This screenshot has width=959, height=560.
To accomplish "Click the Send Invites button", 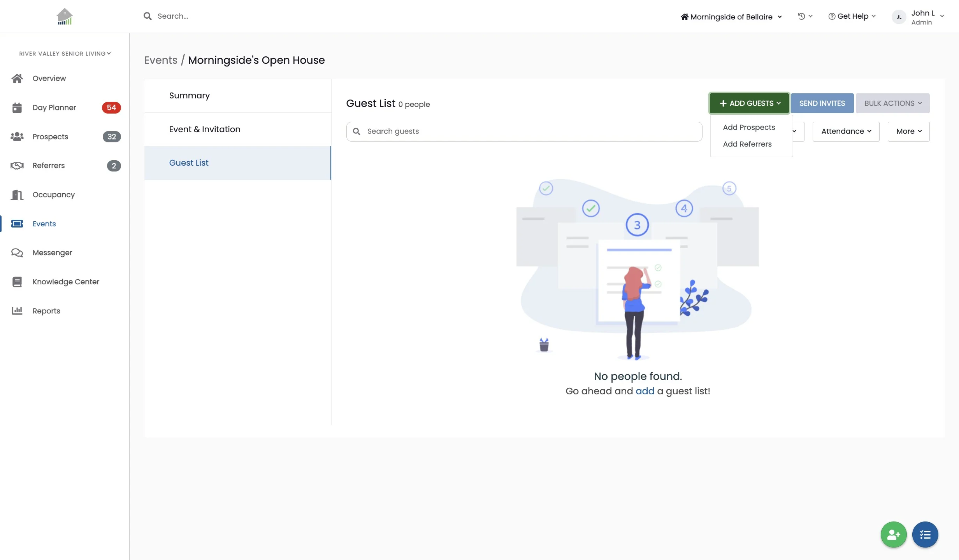I will coord(822,103).
